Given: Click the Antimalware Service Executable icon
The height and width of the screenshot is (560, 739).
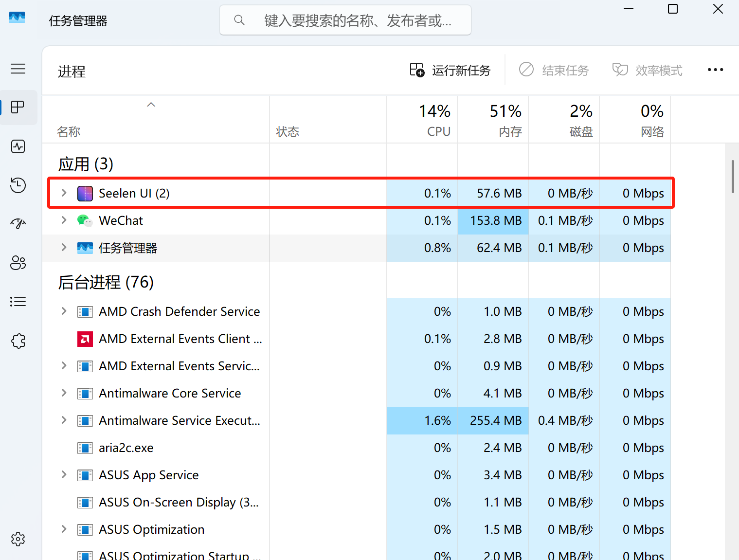Looking at the screenshot, I should [85, 420].
